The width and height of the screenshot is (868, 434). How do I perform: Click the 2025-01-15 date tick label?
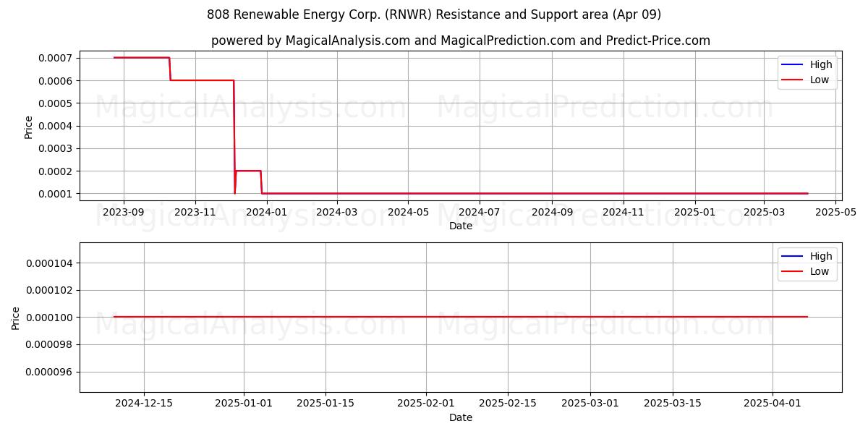[325, 404]
